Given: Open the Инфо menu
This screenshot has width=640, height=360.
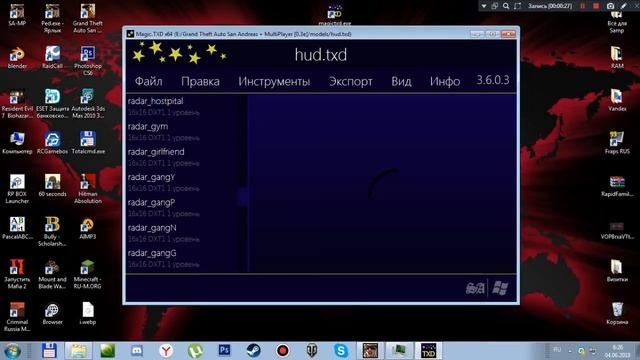Looking at the screenshot, I should 445,81.
